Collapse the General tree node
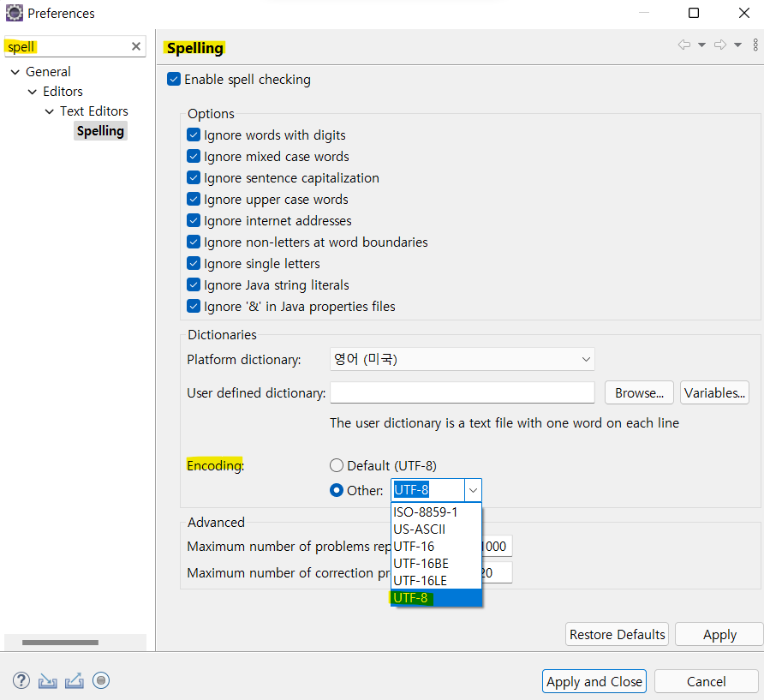This screenshot has width=764, height=700. 15,72
